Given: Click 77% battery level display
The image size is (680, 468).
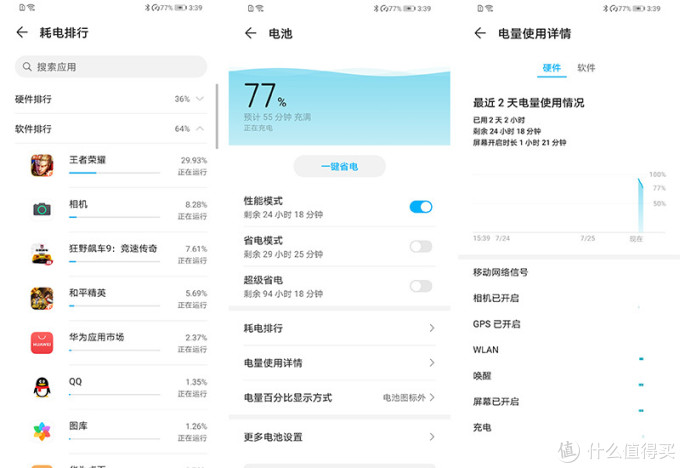Looking at the screenshot, I should tap(265, 95).
